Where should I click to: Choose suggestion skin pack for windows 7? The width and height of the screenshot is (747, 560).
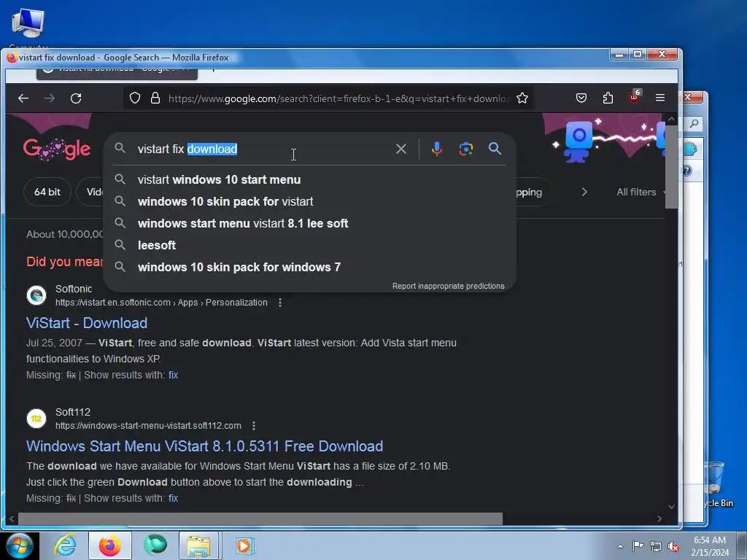309,267
